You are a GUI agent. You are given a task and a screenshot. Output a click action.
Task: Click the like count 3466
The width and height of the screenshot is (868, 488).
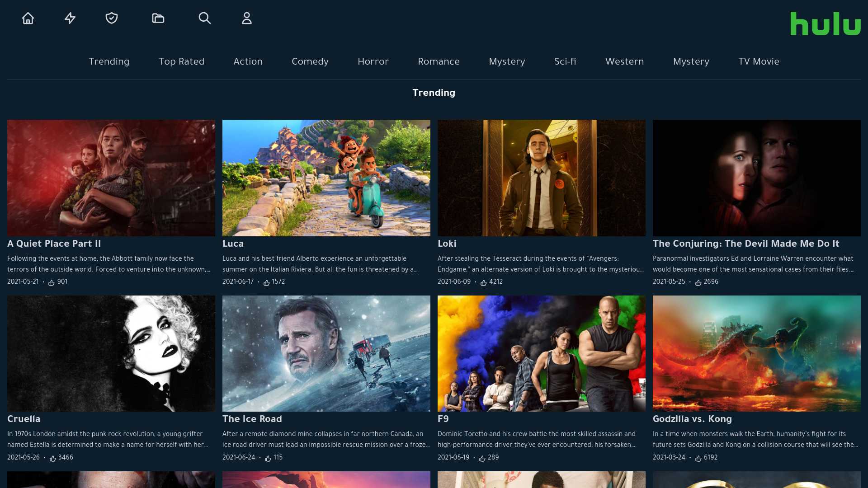click(66, 458)
